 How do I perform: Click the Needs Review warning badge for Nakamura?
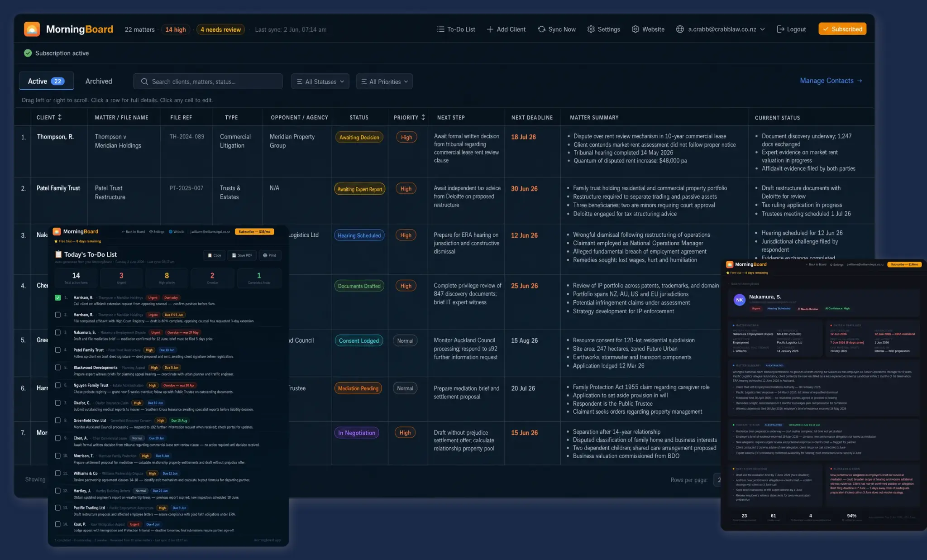coord(808,309)
